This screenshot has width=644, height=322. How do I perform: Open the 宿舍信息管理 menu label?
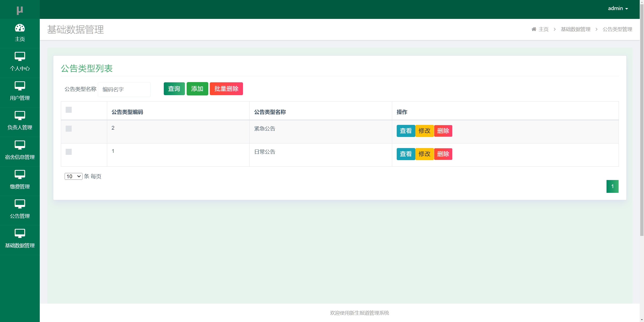point(20,157)
